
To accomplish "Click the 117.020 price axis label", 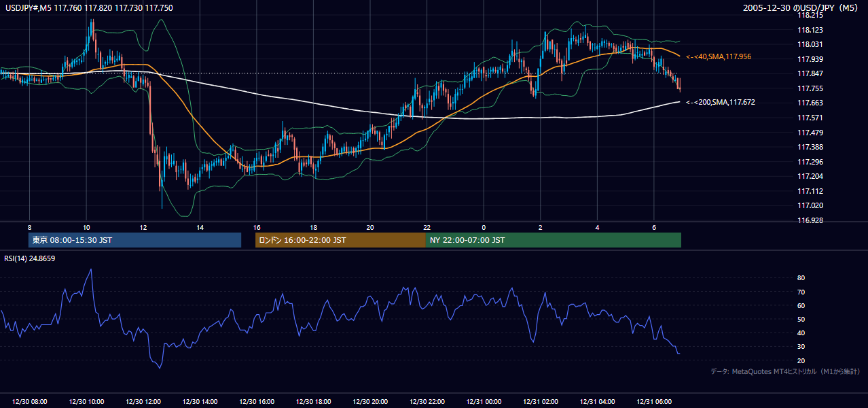I will click(810, 205).
